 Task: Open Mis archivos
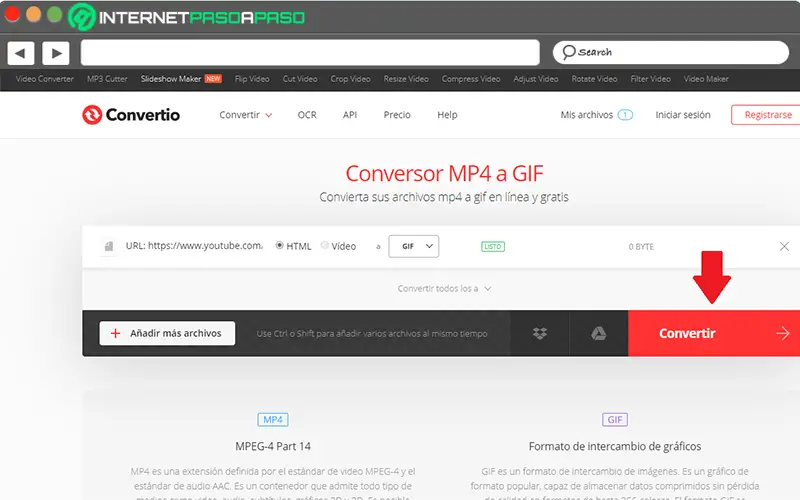click(587, 115)
